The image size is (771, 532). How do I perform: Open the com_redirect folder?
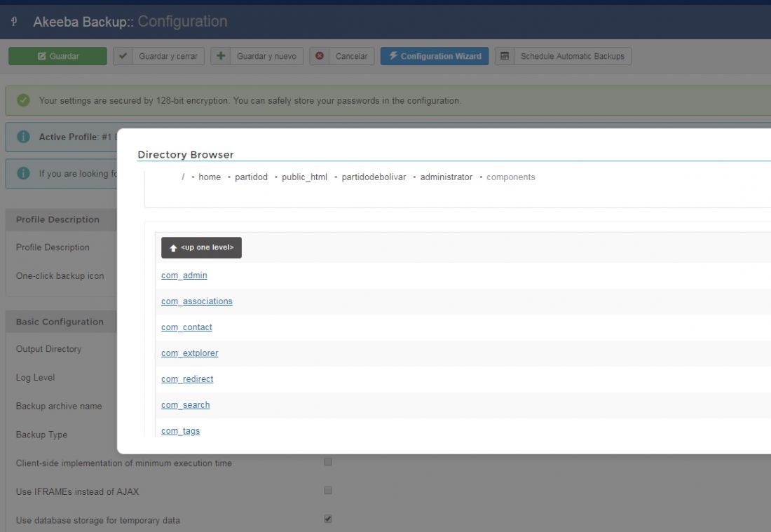pyautogui.click(x=187, y=379)
